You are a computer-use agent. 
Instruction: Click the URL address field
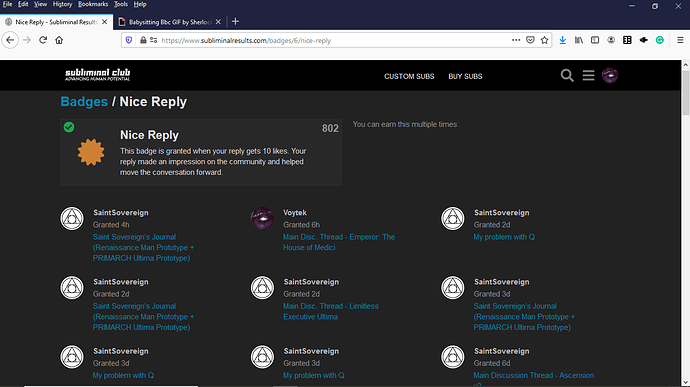[x=334, y=41]
